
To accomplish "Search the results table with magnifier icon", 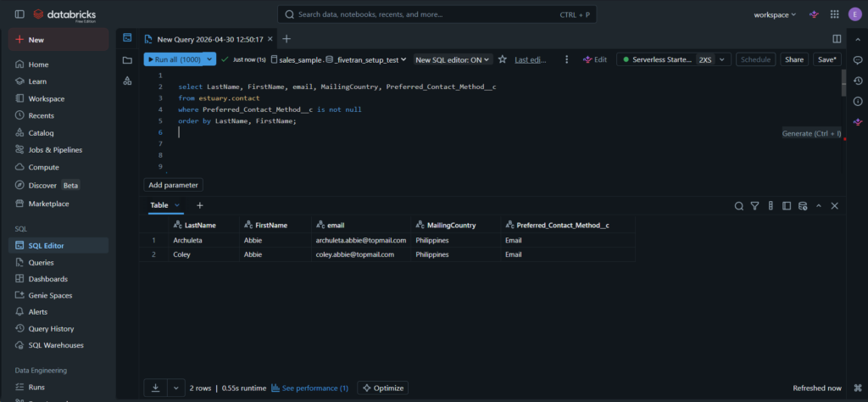I will click(738, 206).
